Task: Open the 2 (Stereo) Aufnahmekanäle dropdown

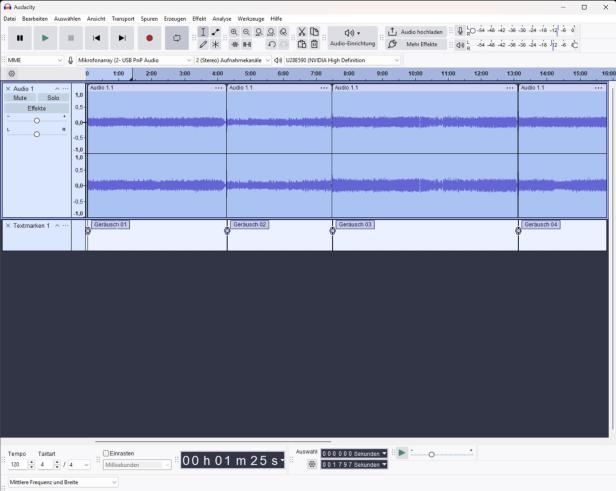Action: click(233, 60)
